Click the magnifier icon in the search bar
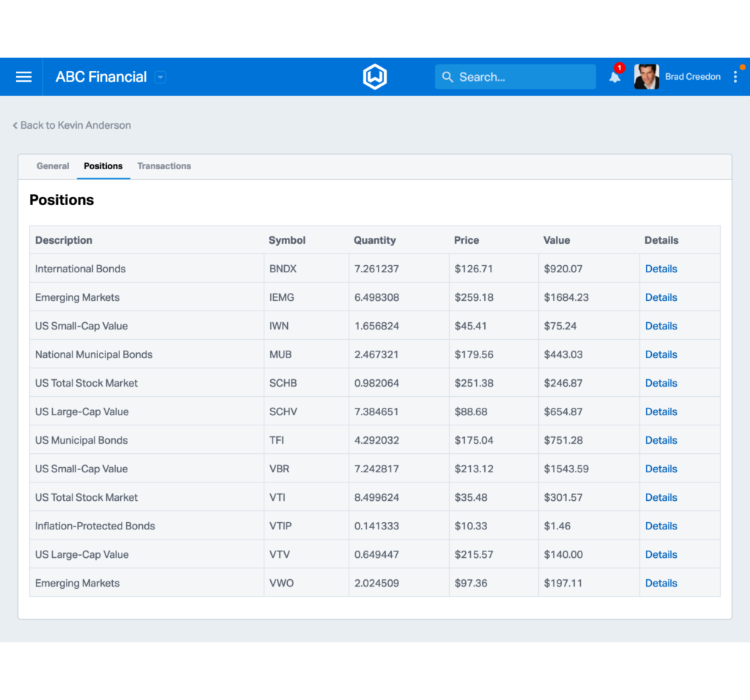The height and width of the screenshot is (700, 750). [x=448, y=76]
